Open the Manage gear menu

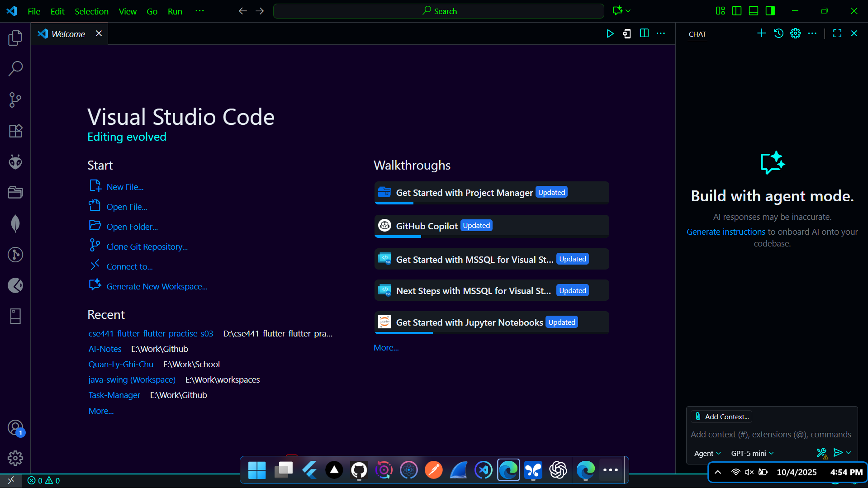pyautogui.click(x=15, y=458)
